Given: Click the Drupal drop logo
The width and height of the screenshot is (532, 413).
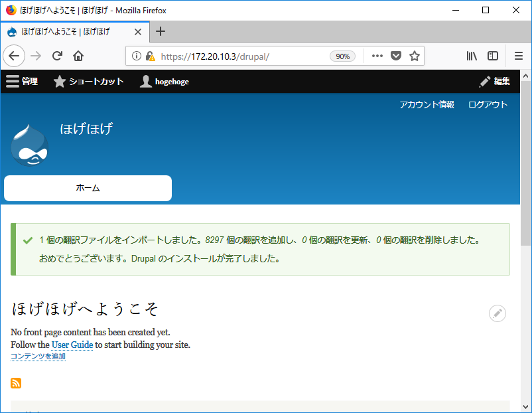Looking at the screenshot, I should (x=29, y=145).
